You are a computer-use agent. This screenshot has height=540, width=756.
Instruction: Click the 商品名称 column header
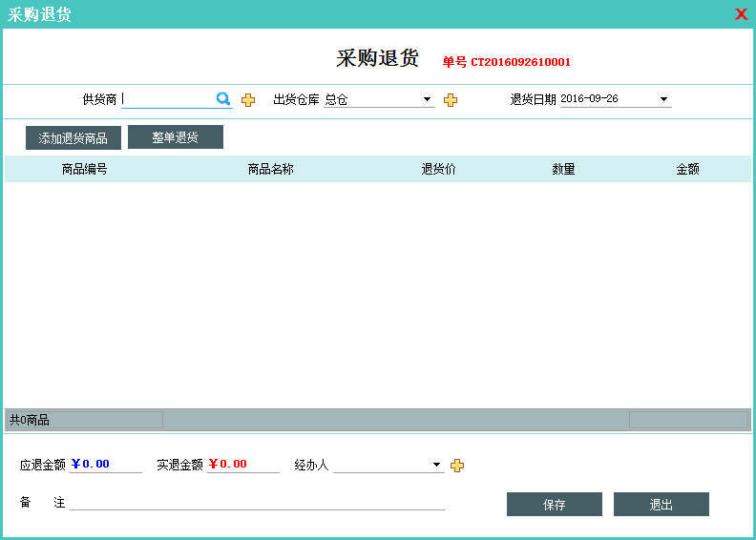[270, 169]
